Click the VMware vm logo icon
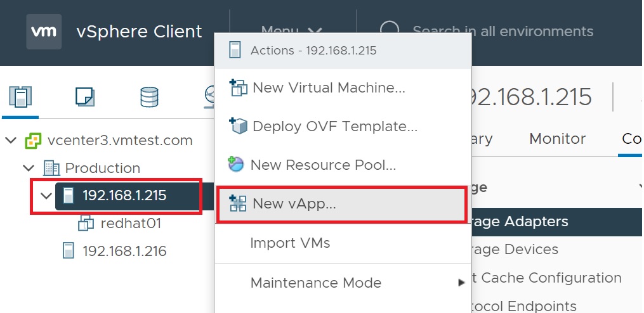644x313 pixels. click(x=44, y=31)
